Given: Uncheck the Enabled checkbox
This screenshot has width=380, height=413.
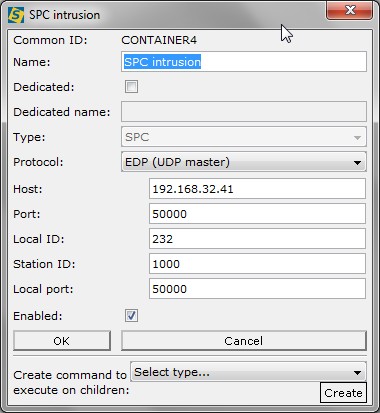Looking at the screenshot, I should (x=131, y=315).
